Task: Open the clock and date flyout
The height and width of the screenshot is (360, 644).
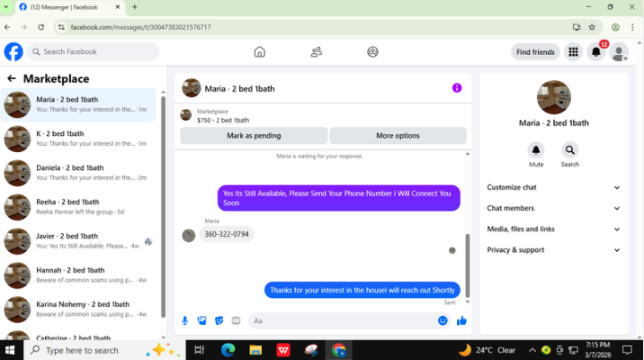Action: pyautogui.click(x=597, y=350)
